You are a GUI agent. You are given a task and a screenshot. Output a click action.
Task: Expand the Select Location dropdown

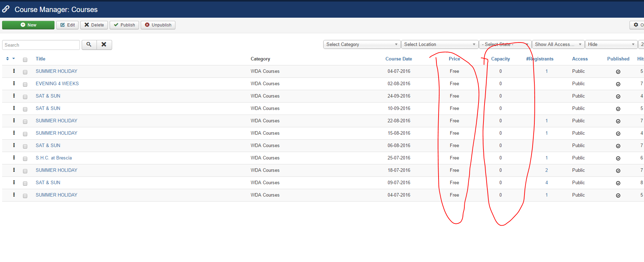click(439, 45)
